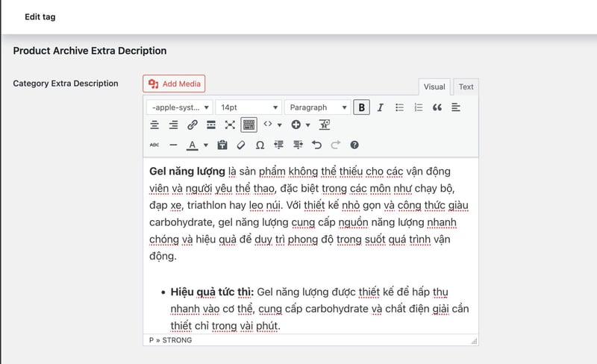Open the 14pt font size dropdown
Viewport: 597px width, 364px height.
coord(249,107)
